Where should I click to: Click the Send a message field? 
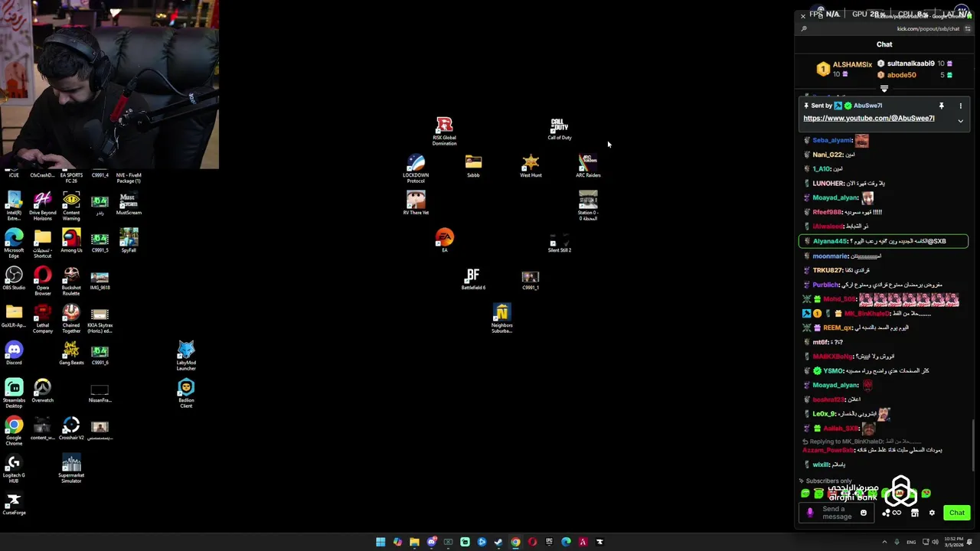pos(837,513)
